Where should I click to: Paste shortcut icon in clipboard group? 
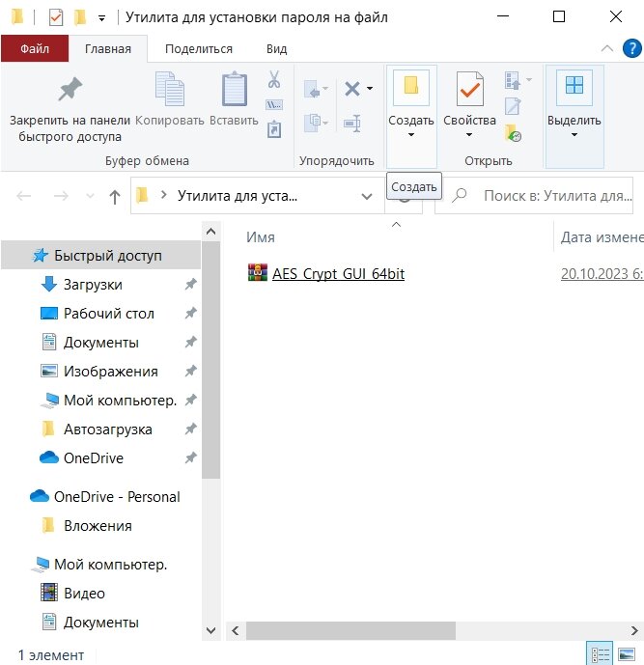coord(274,129)
